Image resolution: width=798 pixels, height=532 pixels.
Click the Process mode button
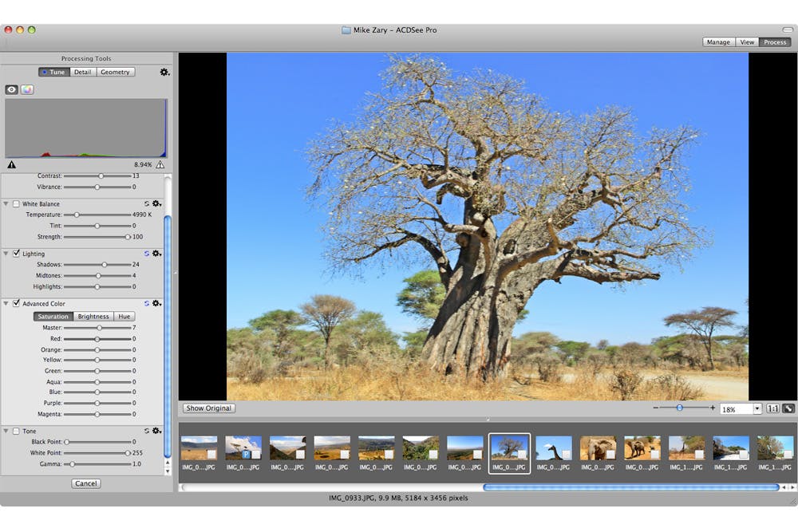point(775,42)
